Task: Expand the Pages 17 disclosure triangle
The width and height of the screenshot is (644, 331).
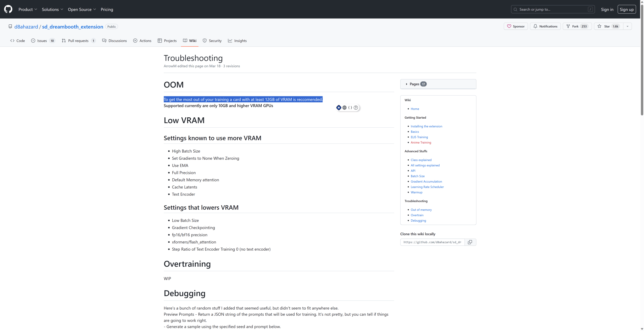Action: [407, 84]
